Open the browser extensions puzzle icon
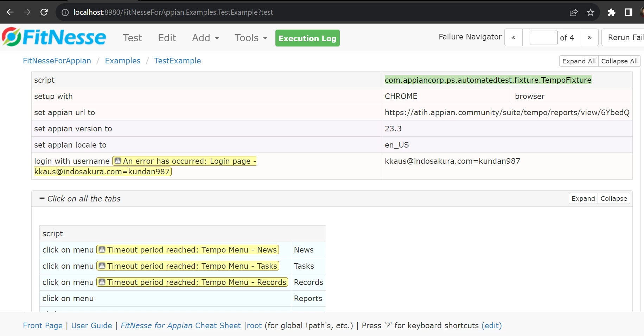Image resolution: width=644 pixels, height=336 pixels. 612,12
